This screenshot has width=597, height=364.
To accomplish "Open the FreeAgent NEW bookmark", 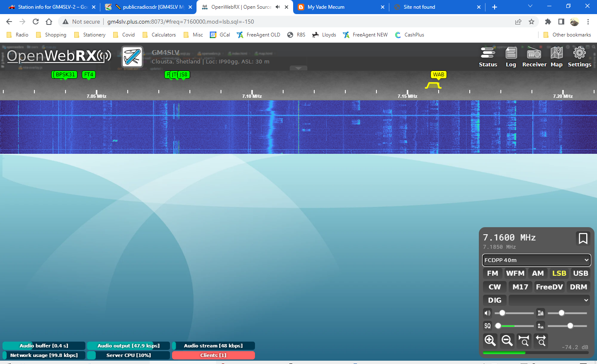I will coord(365,34).
